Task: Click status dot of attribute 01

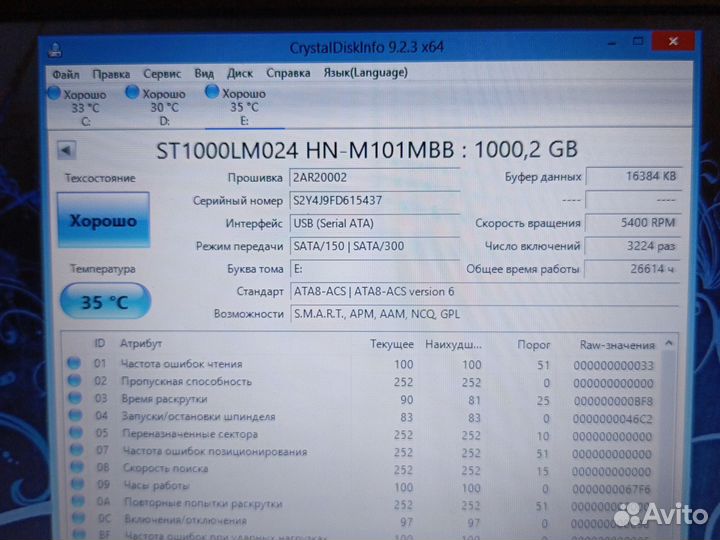Action: point(73,363)
